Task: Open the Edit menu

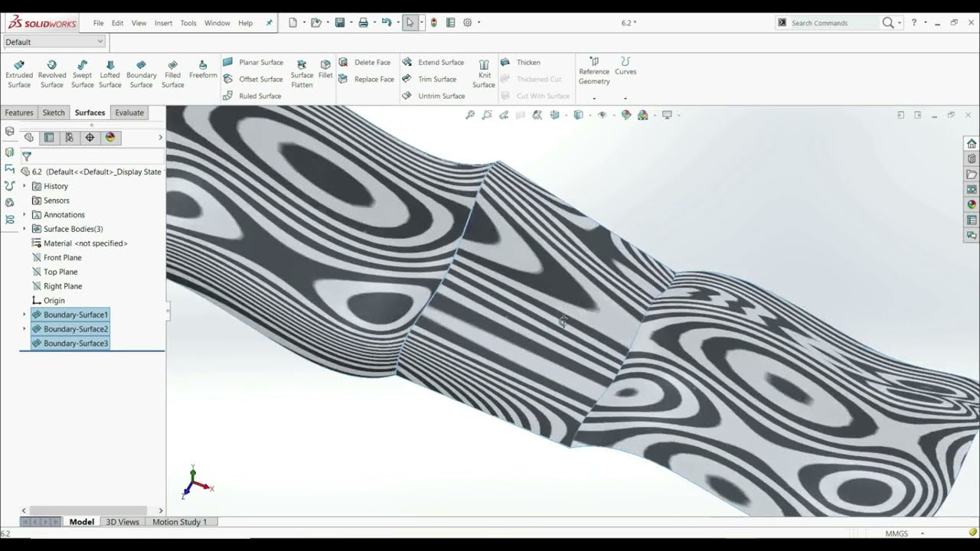Action: point(117,23)
